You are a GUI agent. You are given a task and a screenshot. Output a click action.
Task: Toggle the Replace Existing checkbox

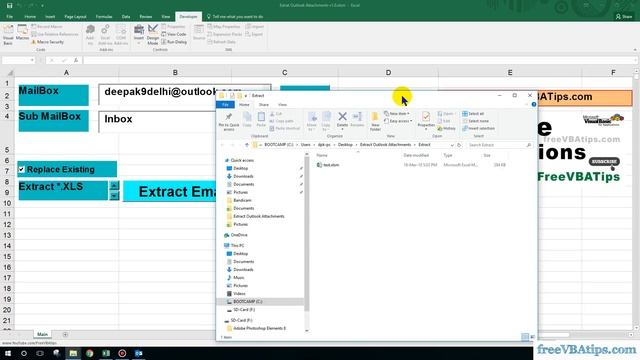(x=22, y=169)
